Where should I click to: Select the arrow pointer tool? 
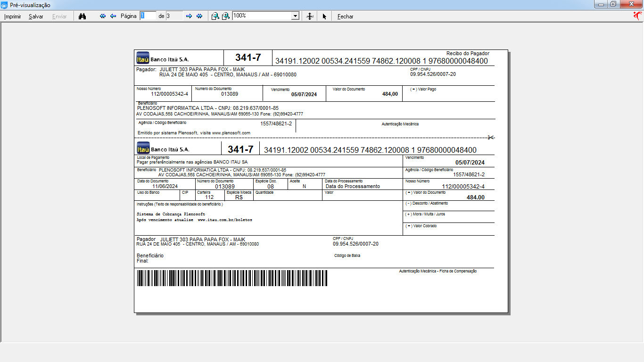click(324, 16)
